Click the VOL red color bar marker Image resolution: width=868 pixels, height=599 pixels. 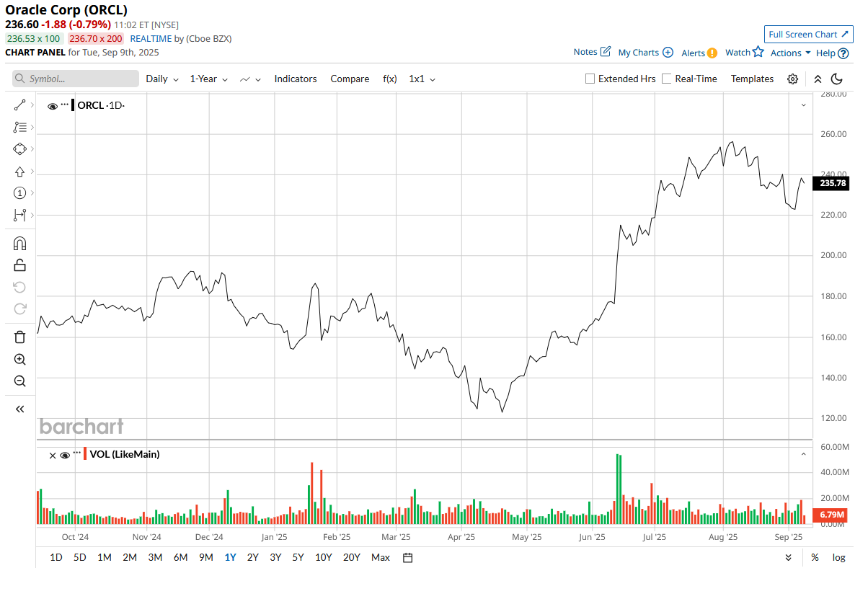pyautogui.click(x=86, y=454)
